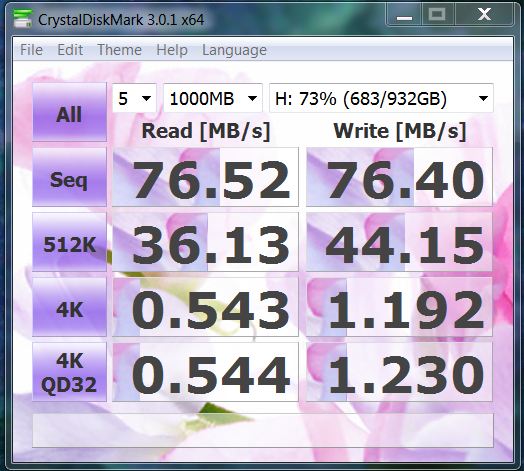Minimize the CrystalDiskMark window
Viewport: 524px width, 471px height.
[x=404, y=14]
